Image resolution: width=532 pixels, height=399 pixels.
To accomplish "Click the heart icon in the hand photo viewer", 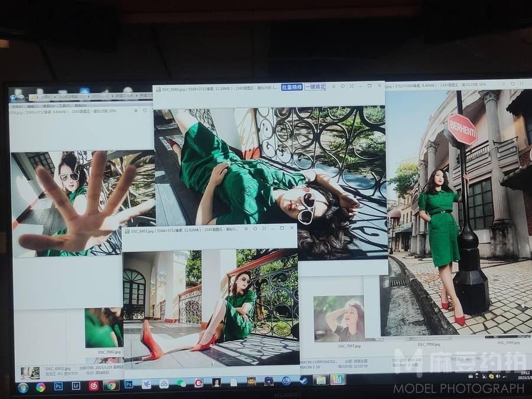I will pyautogui.click(x=145, y=111).
